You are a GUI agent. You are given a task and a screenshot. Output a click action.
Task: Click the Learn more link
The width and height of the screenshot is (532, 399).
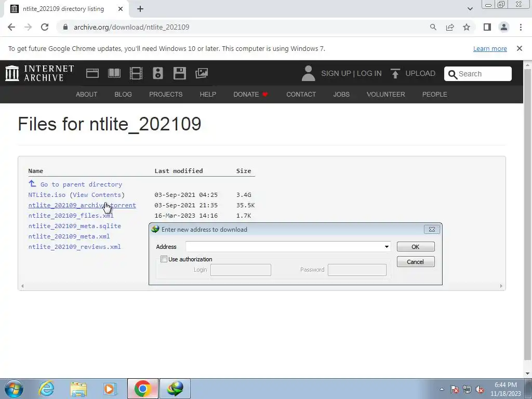[490, 48]
